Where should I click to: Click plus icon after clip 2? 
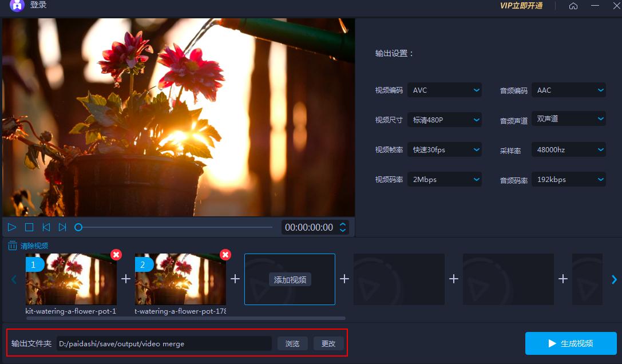pyautogui.click(x=235, y=279)
